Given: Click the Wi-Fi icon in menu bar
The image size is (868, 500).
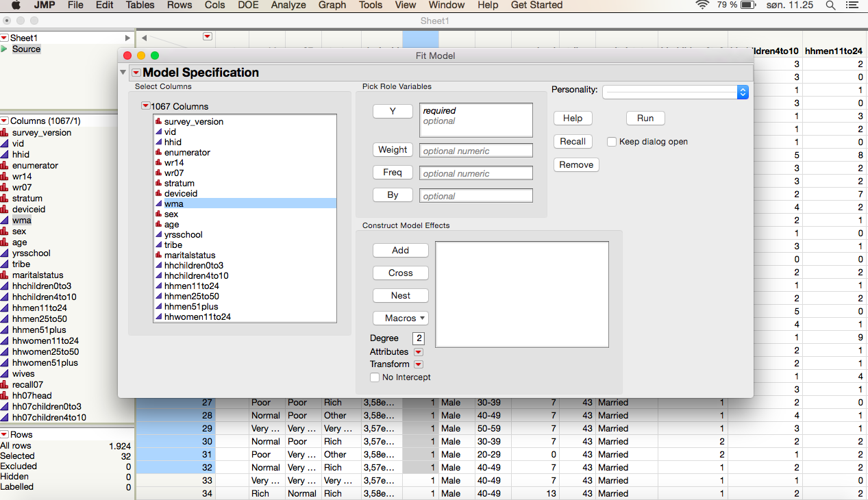Looking at the screenshot, I should (702, 5).
